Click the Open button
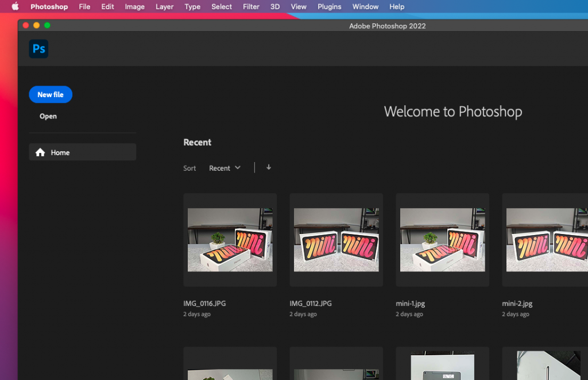Image resolution: width=588 pixels, height=380 pixels. [48, 116]
